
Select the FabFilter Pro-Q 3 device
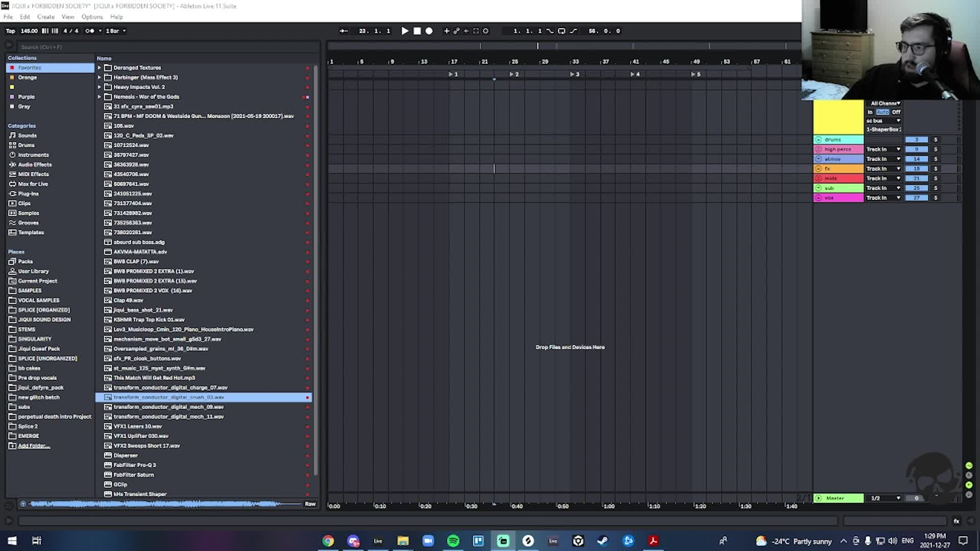(204, 465)
